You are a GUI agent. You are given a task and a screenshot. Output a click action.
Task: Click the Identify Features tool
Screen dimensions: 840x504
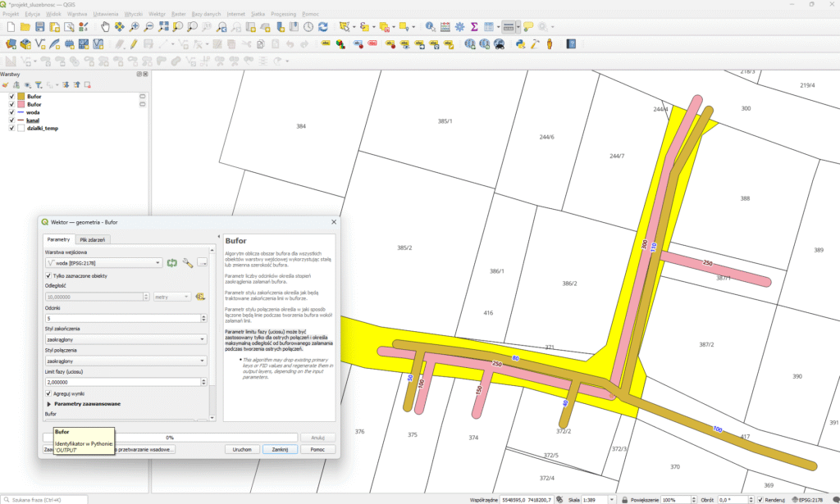[431, 27]
